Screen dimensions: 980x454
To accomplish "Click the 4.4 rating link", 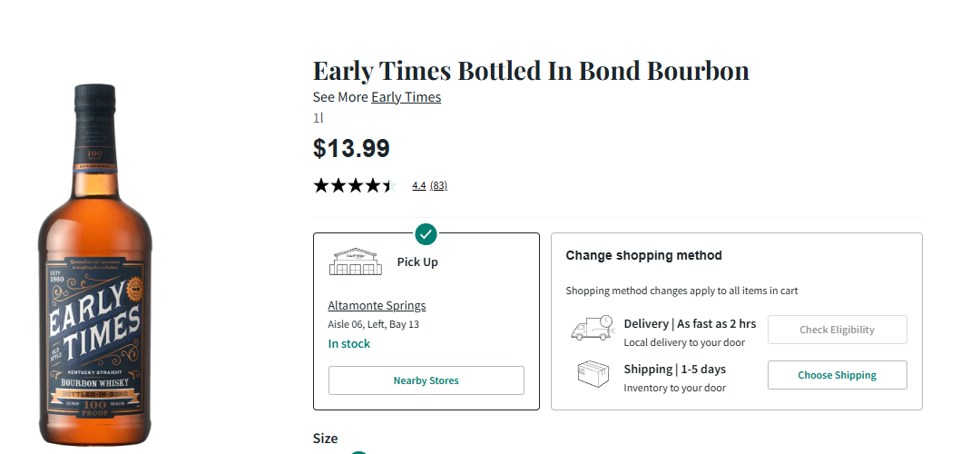I will tap(418, 185).
